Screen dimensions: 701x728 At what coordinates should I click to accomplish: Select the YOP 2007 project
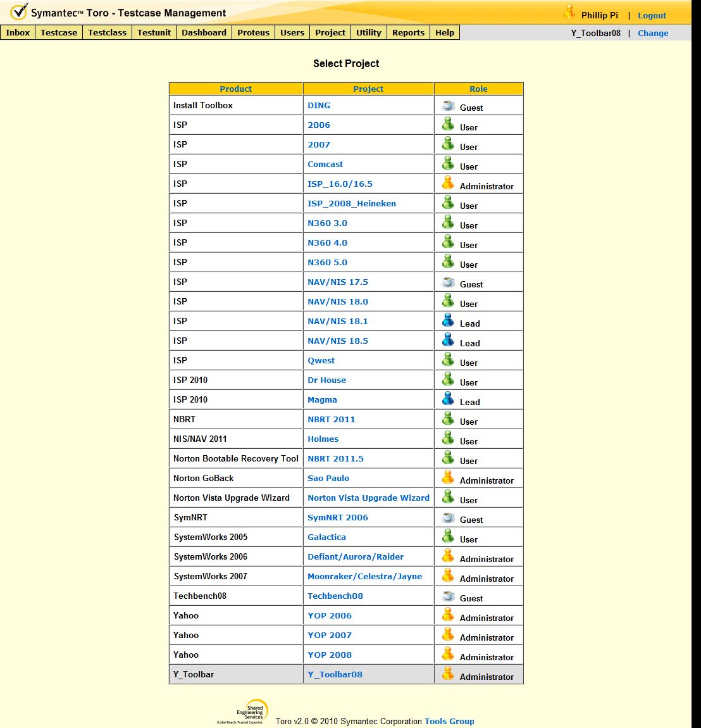(x=330, y=635)
